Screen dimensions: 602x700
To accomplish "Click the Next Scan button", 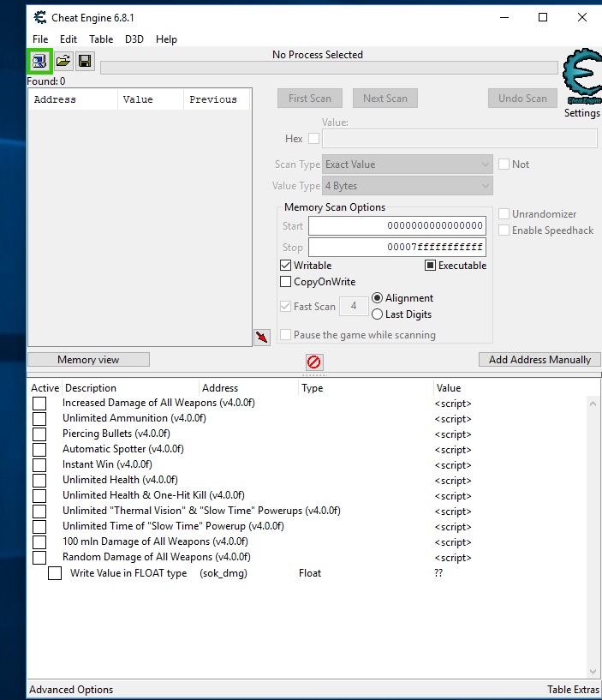I will 385,99.
